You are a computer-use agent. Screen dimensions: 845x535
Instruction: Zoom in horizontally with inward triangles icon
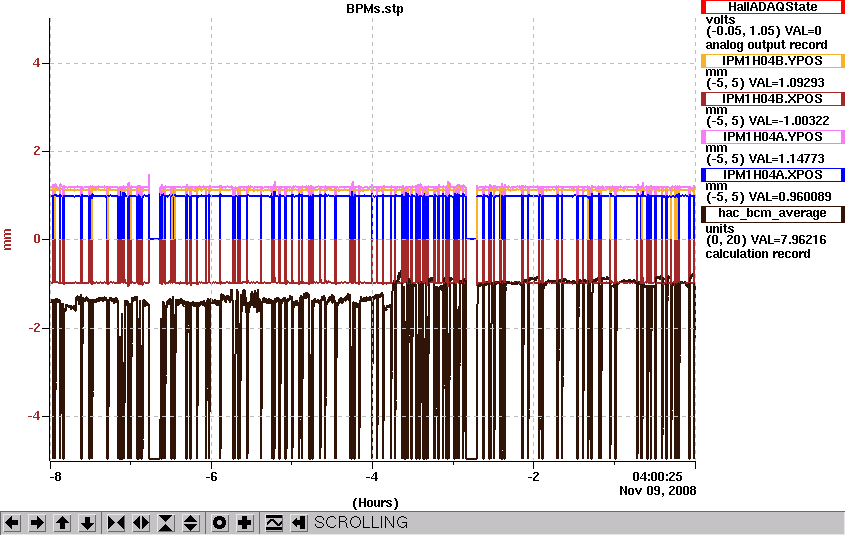tap(116, 523)
